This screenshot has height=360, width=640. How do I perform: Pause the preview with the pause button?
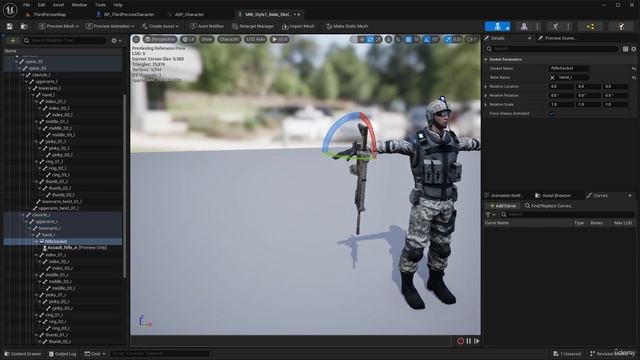469,341
